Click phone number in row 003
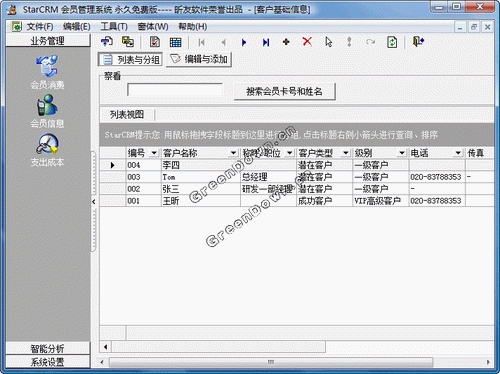This screenshot has width=500, height=374. point(437,177)
